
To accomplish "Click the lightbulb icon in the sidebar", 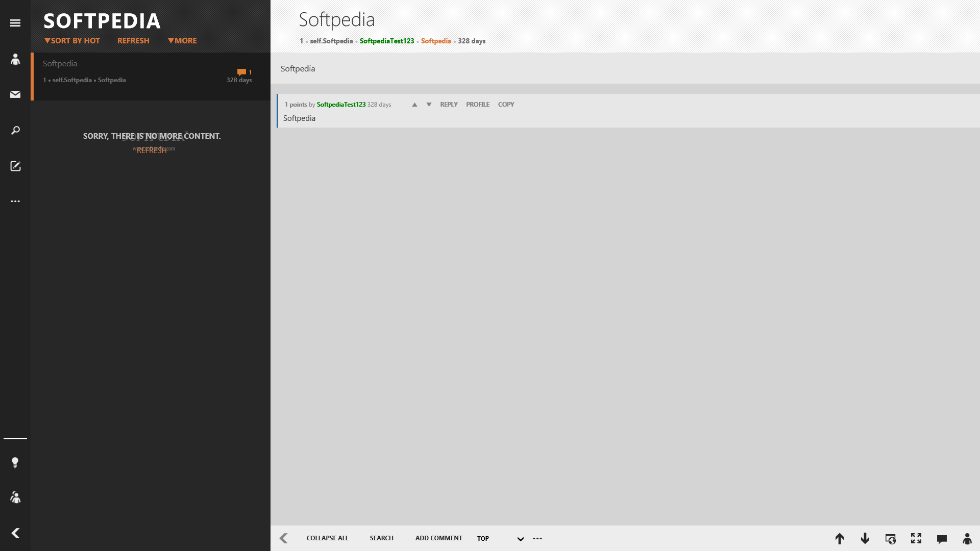I will pos(15,463).
